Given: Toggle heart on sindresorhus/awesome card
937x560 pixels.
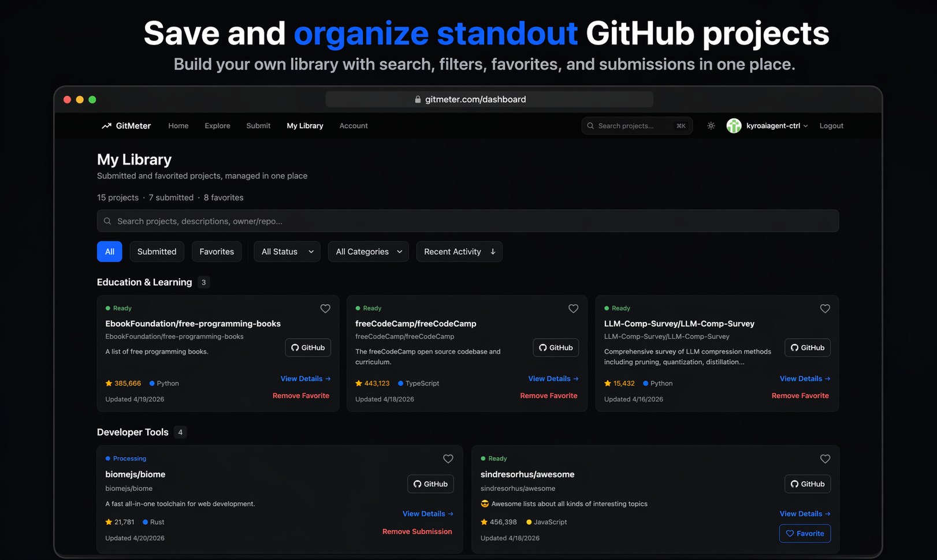Looking at the screenshot, I should point(825,459).
